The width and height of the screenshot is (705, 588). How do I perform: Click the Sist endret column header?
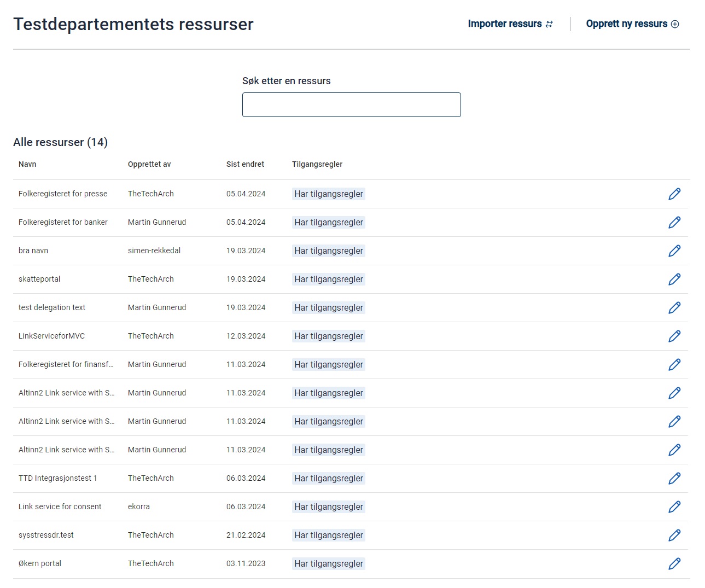[x=245, y=165]
